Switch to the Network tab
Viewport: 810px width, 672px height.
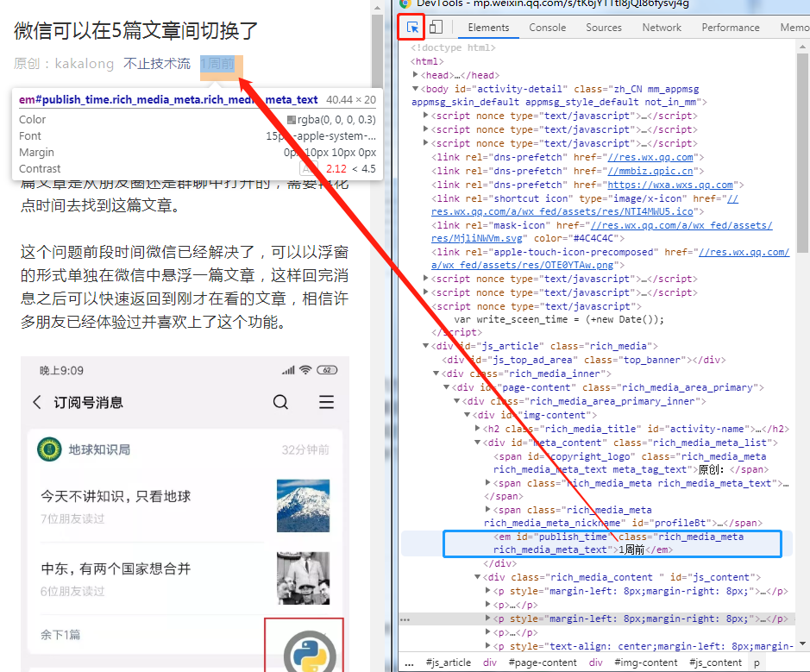pos(662,28)
